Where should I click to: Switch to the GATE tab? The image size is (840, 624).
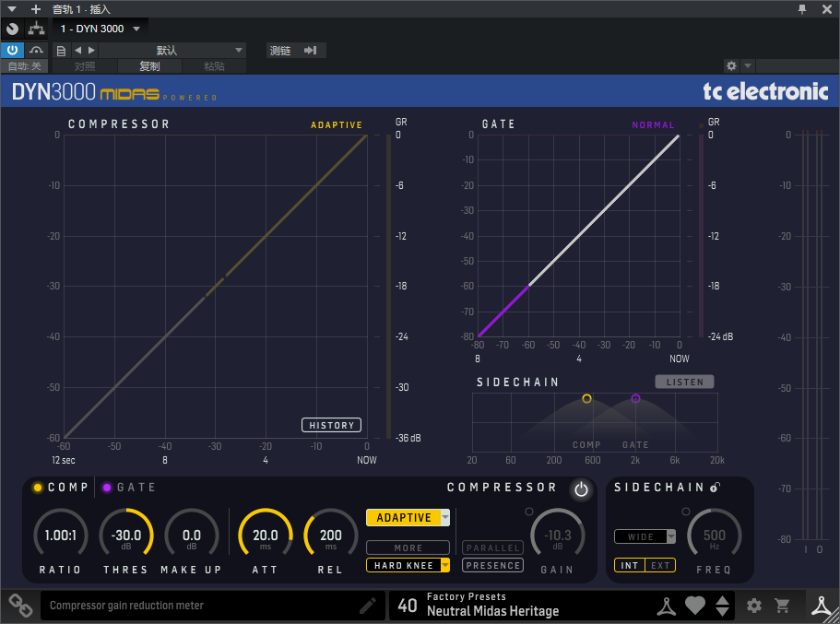[129, 488]
